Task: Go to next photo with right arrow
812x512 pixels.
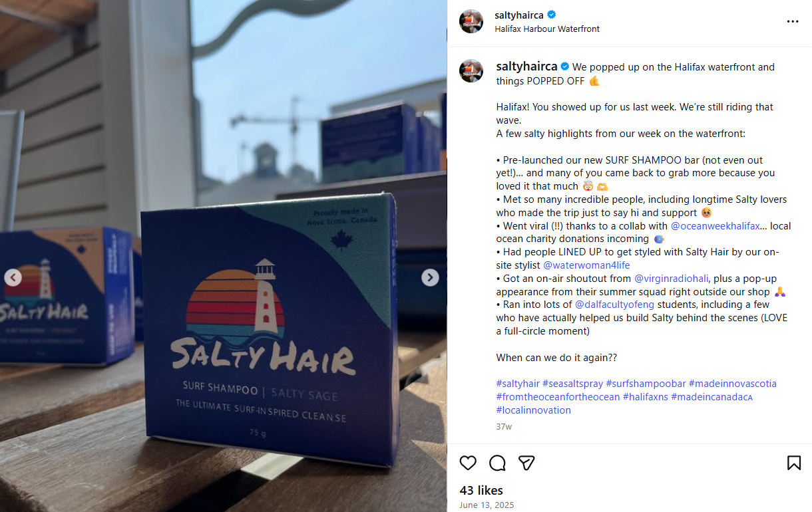Action: (x=430, y=277)
